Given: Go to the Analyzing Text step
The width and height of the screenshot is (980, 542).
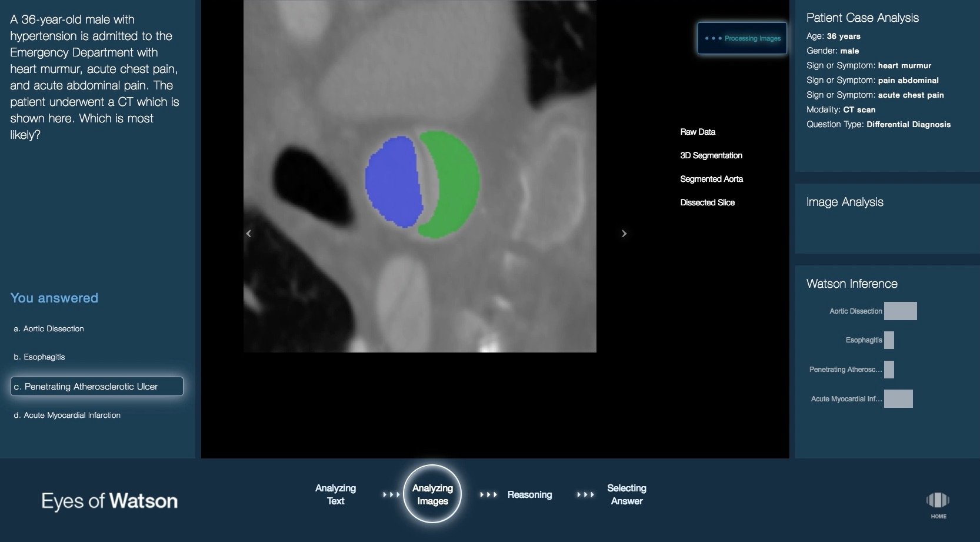Looking at the screenshot, I should [x=335, y=494].
